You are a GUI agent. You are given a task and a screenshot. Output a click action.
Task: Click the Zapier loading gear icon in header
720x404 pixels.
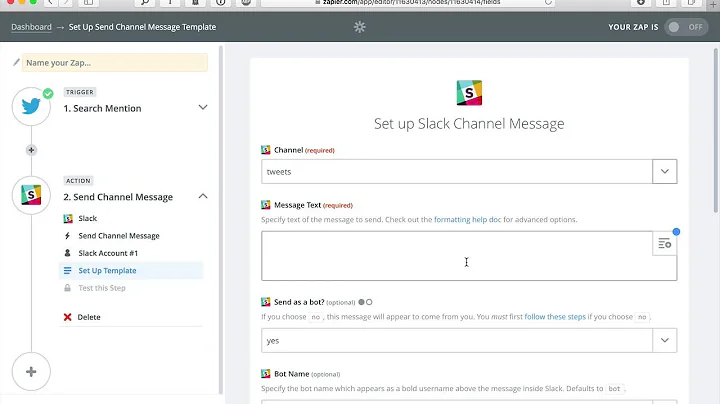360,27
